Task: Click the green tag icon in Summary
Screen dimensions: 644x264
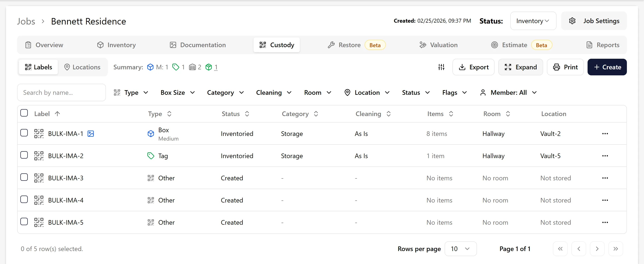Action: (x=176, y=67)
